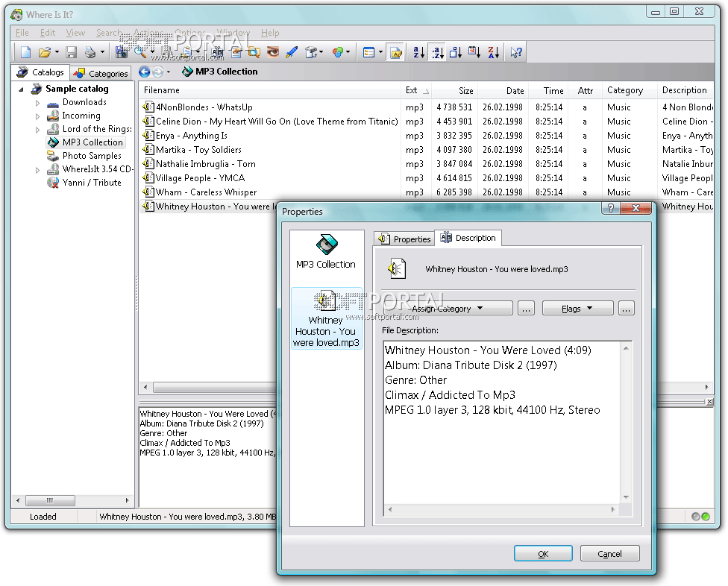This screenshot has width=728, height=586.
Task: Click the Filename column header
Action: pyautogui.click(x=270, y=90)
